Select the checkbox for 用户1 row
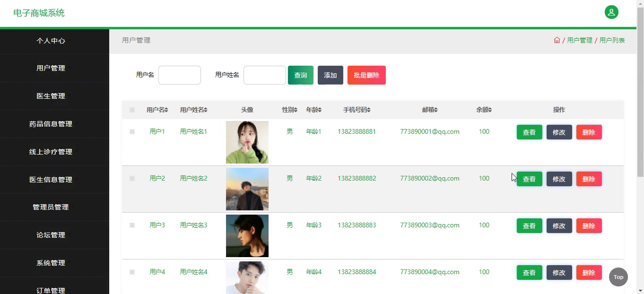The height and width of the screenshot is (294, 644). click(132, 132)
